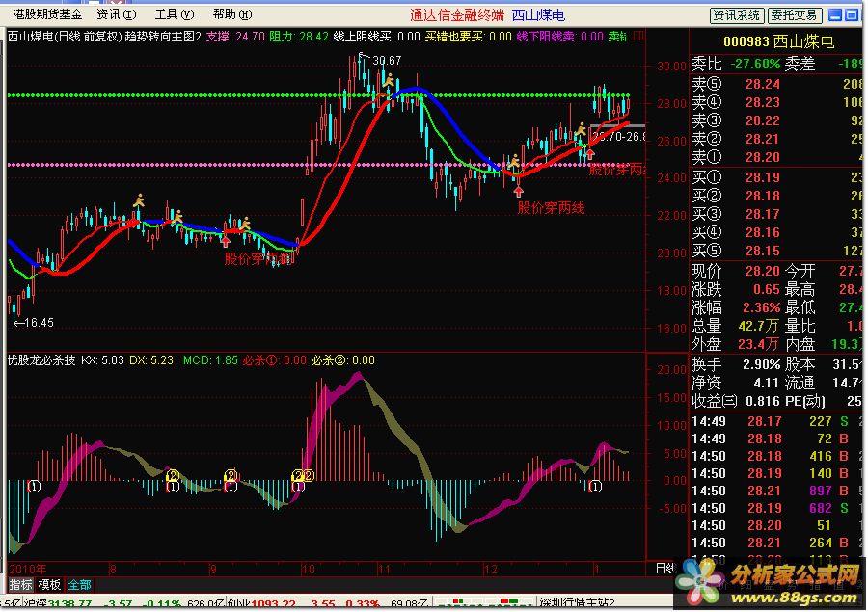The image size is (868, 612).
Task: Click the 委比 -27.60% value
Action: (755, 65)
